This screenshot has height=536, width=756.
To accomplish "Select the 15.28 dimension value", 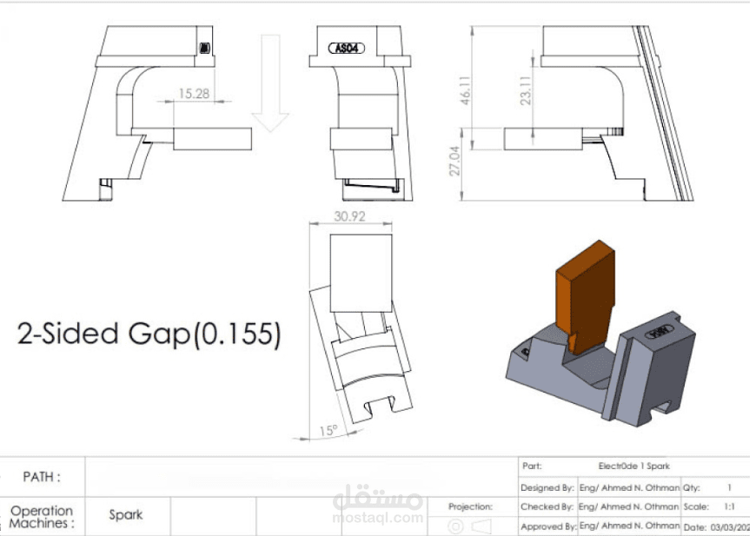I will pyautogui.click(x=194, y=93).
